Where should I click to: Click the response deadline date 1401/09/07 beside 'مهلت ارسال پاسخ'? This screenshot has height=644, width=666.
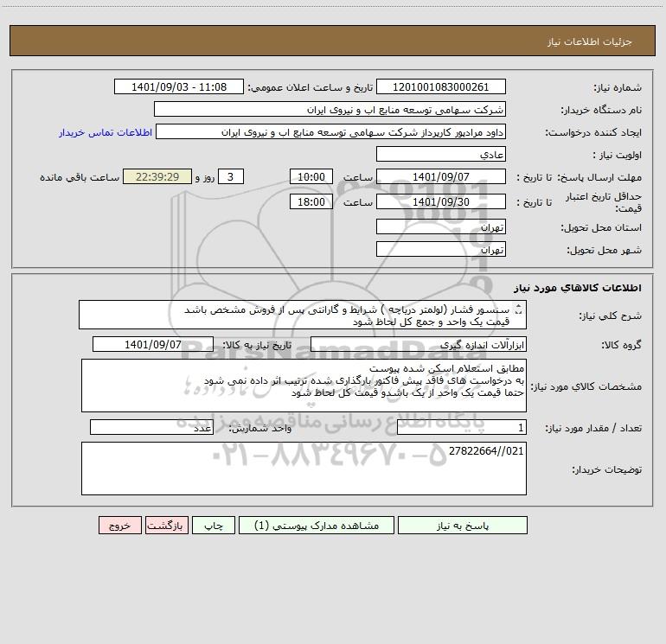(441, 176)
